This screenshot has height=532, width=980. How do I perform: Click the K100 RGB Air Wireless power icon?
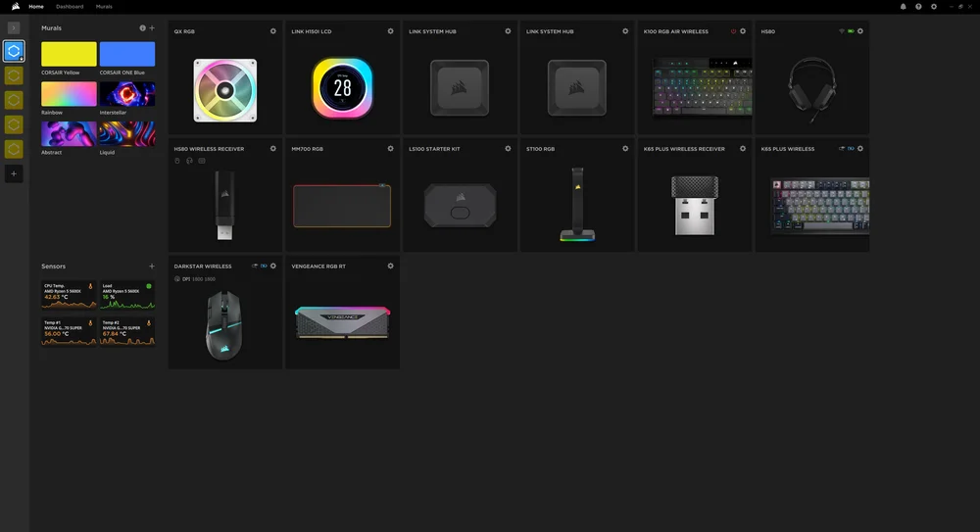(733, 31)
